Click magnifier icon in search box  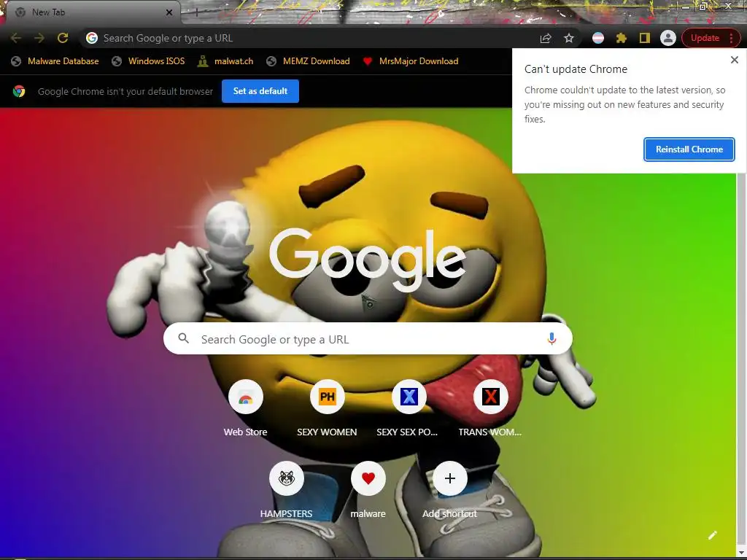point(183,338)
